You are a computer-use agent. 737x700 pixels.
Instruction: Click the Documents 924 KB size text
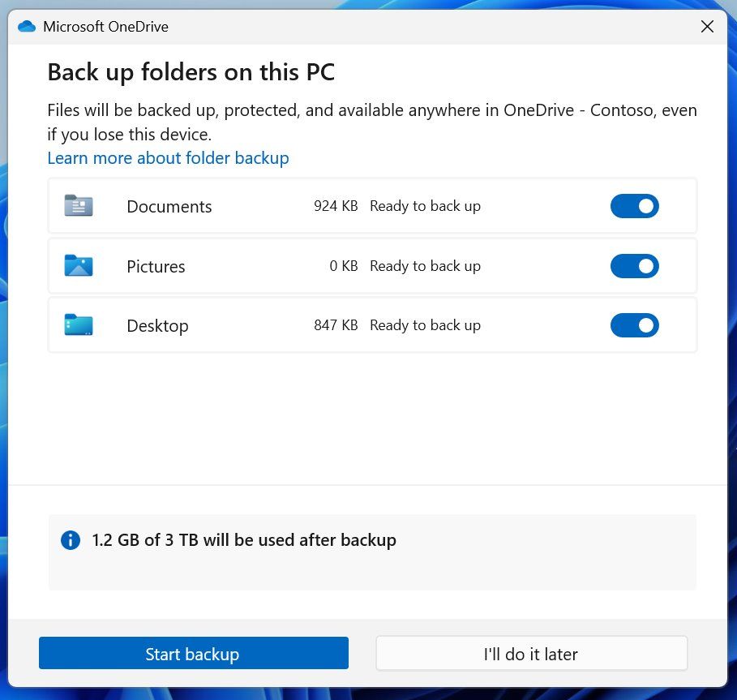336,206
